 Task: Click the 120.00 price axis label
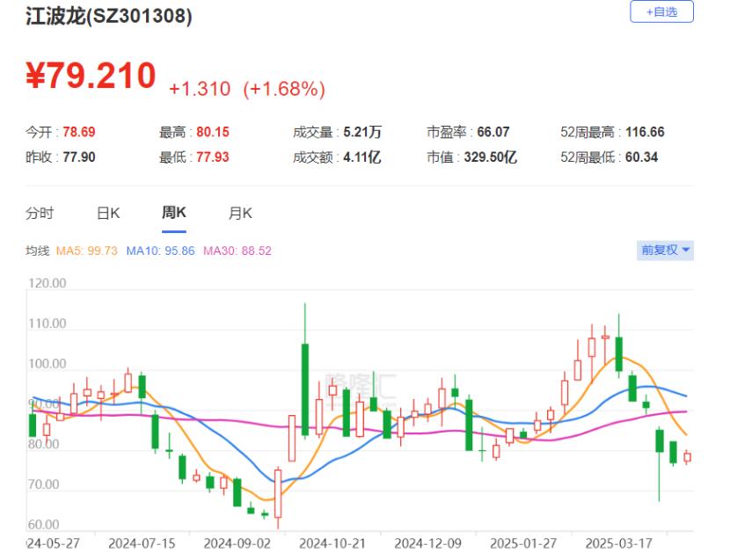47,283
